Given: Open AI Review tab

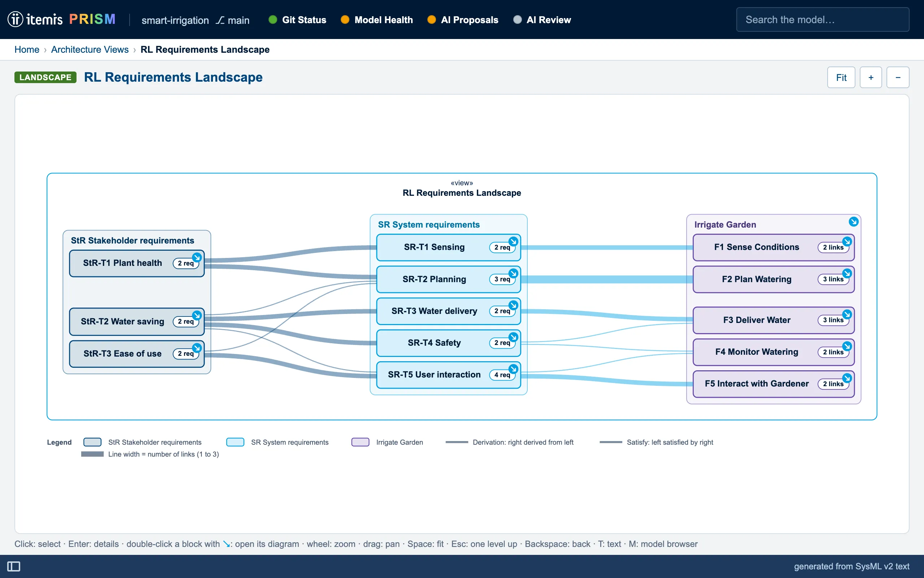Looking at the screenshot, I should point(542,20).
